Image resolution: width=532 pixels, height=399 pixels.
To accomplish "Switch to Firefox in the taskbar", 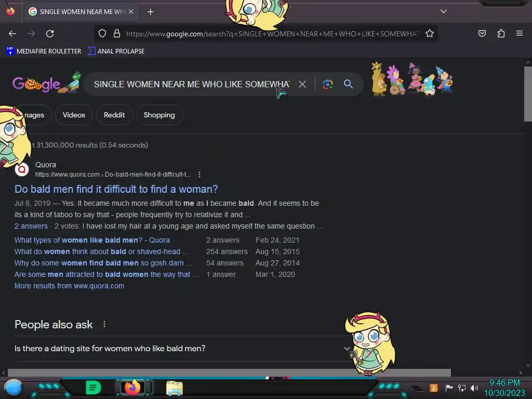I will coord(132,388).
